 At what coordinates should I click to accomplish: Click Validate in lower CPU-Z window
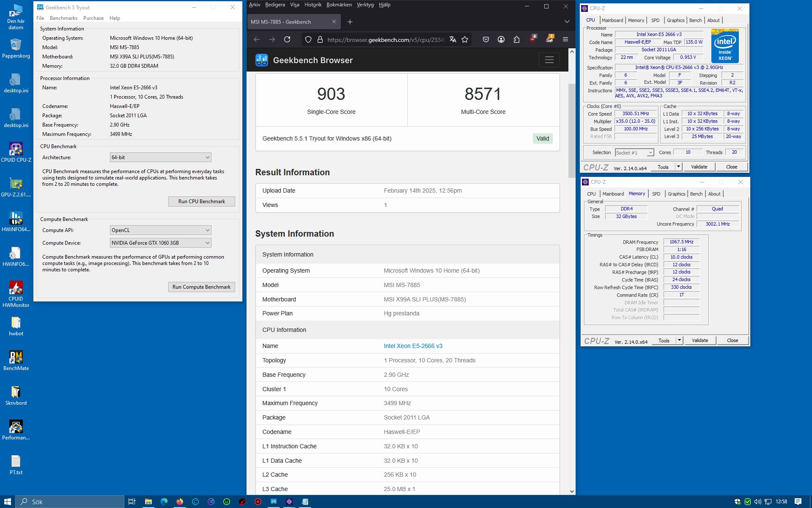pos(700,340)
